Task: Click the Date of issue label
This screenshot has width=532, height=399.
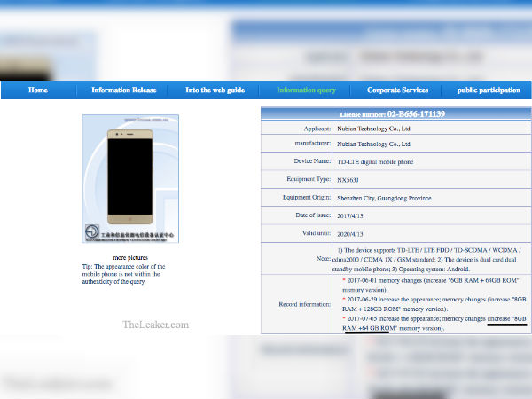Action: (x=313, y=215)
